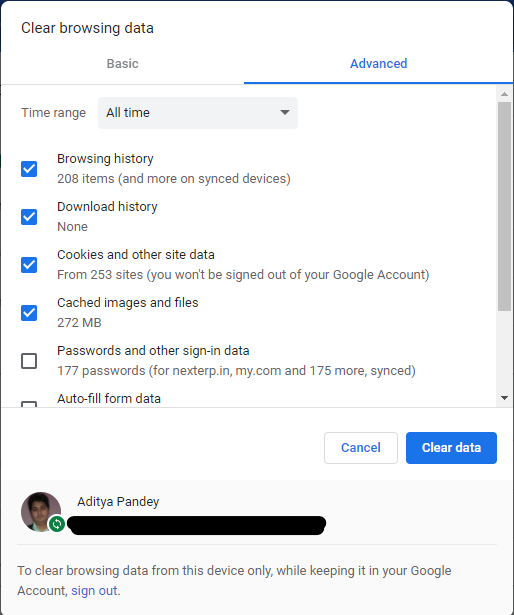Click the Clear data button
The height and width of the screenshot is (615, 514).
tap(451, 448)
